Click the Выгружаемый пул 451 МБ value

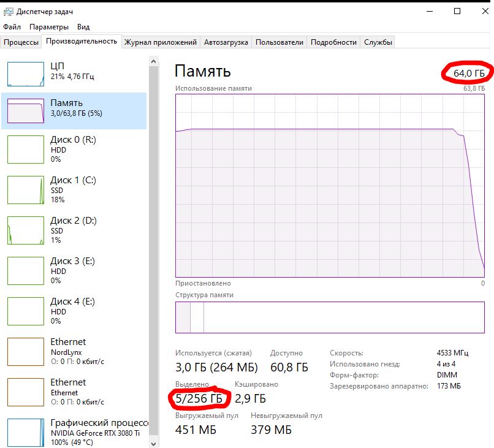(x=196, y=430)
